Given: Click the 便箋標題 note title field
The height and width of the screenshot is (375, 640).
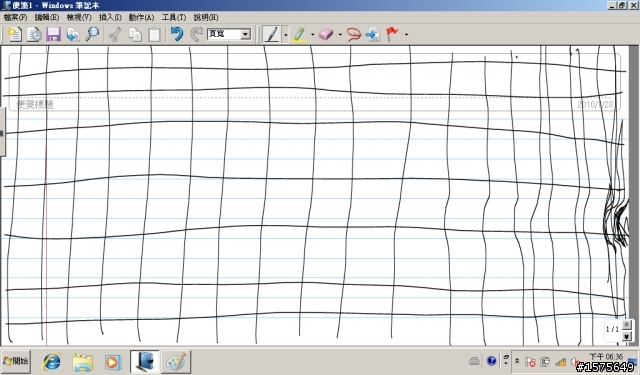Looking at the screenshot, I should (x=35, y=104).
